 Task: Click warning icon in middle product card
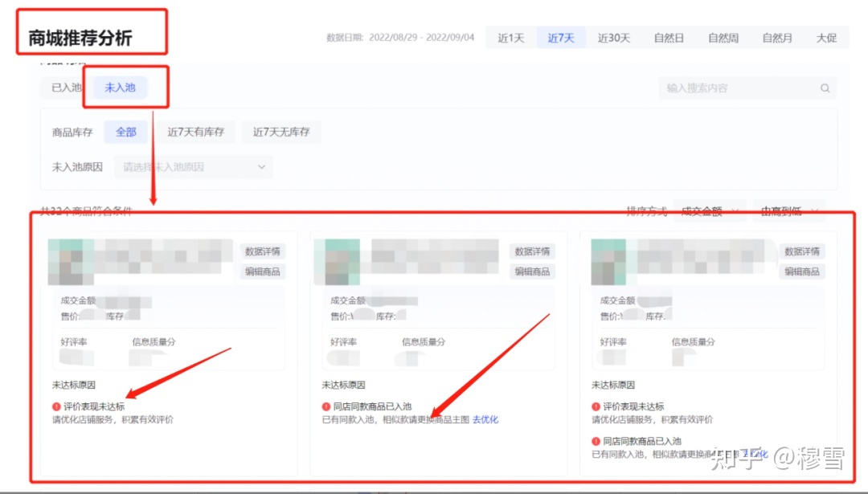coord(326,407)
